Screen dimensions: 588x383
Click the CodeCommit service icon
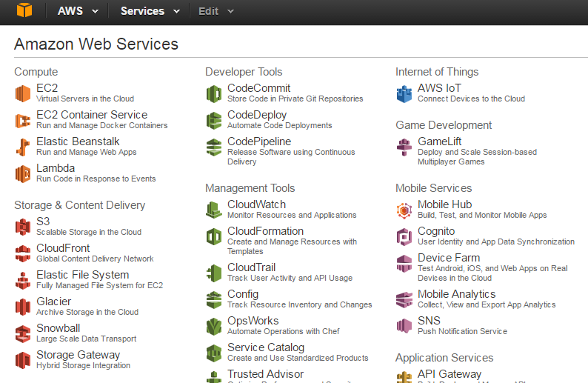[214, 93]
